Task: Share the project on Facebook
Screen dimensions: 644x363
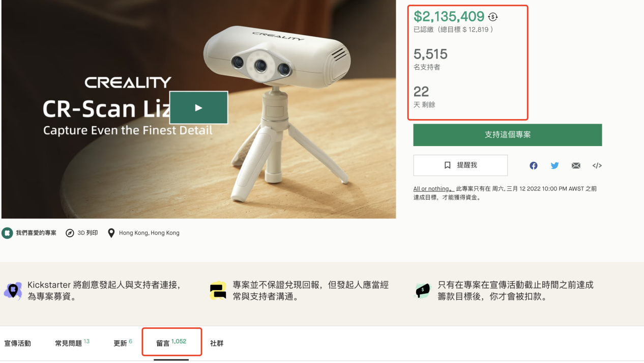Action: click(x=533, y=165)
